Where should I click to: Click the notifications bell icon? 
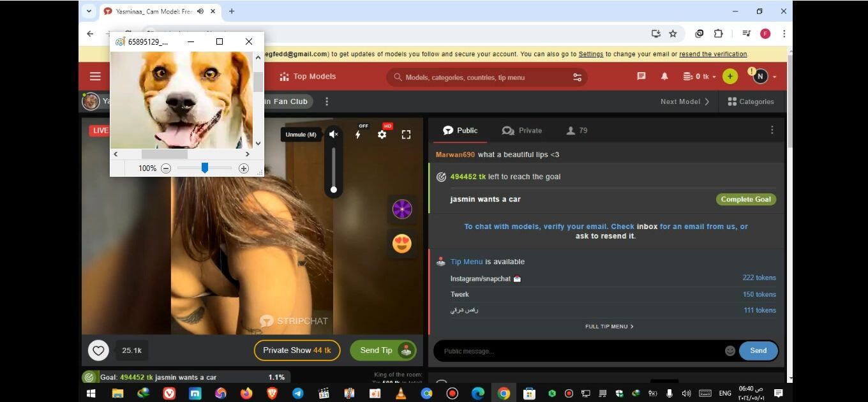pyautogui.click(x=664, y=77)
